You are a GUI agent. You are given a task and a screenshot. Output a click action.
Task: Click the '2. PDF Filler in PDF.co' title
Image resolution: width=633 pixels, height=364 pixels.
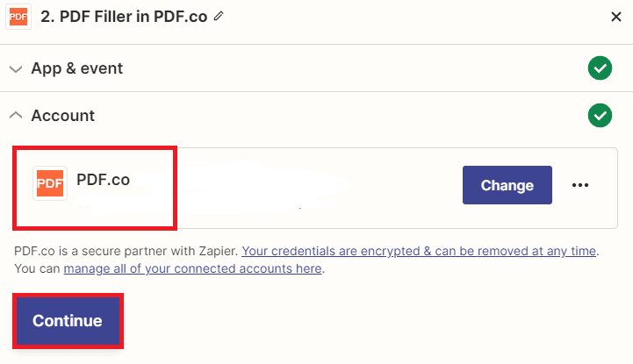(126, 17)
